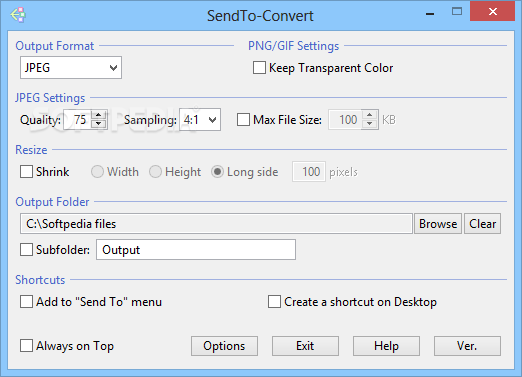Browse for an output folder
The height and width of the screenshot is (377, 522).
pyautogui.click(x=438, y=224)
